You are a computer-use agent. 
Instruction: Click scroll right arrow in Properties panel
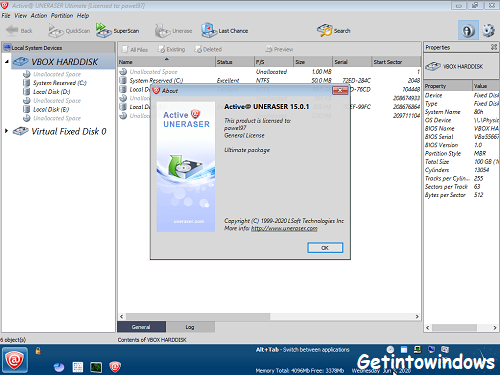click(495, 328)
